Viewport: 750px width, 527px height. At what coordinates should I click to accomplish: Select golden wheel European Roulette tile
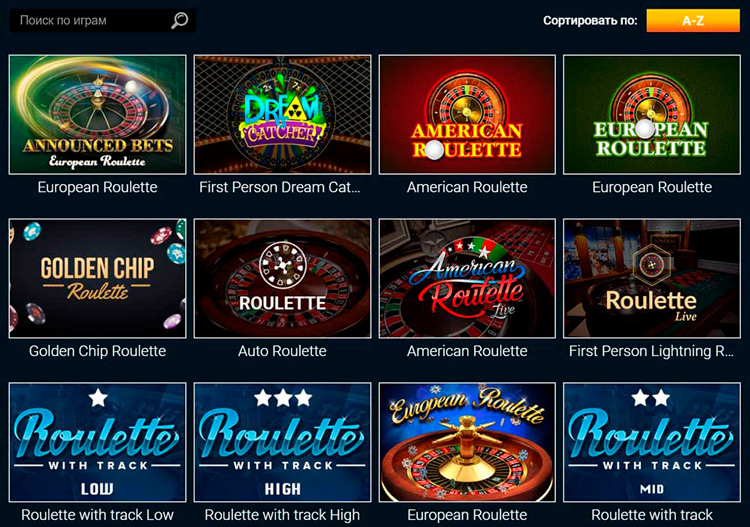click(x=467, y=442)
